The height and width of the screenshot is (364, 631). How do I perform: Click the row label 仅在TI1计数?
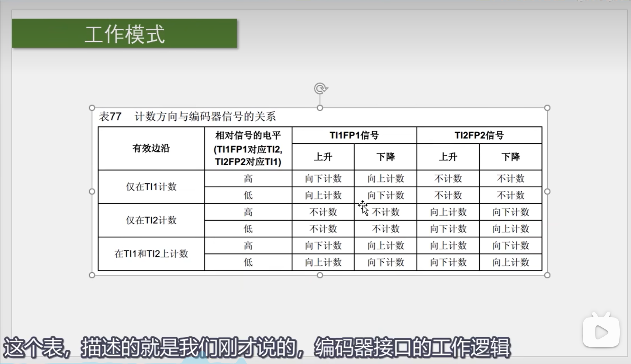151,187
